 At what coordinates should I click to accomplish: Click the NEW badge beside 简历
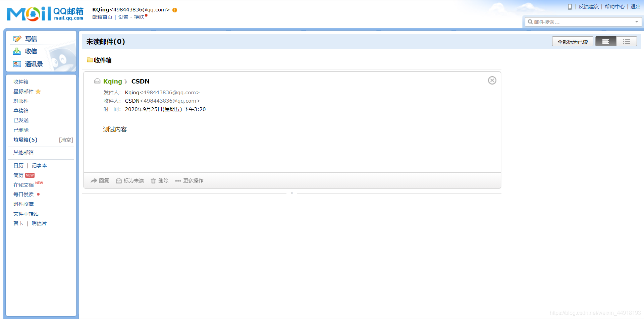pyautogui.click(x=30, y=175)
